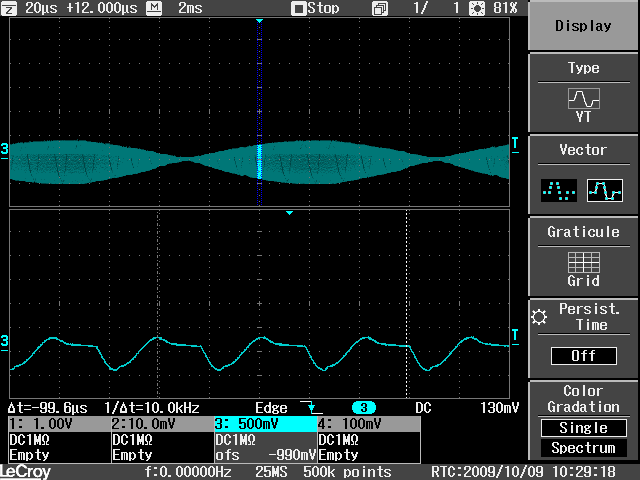Click the M main timebase icon
640x480 pixels.
point(153,8)
